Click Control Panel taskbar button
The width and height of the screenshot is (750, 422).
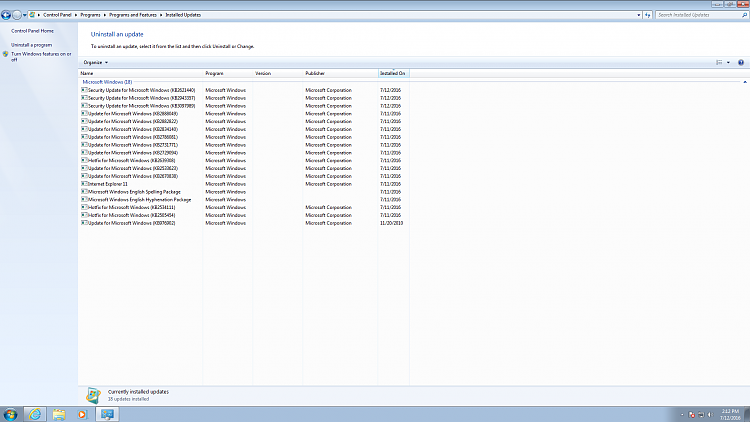click(x=107, y=414)
